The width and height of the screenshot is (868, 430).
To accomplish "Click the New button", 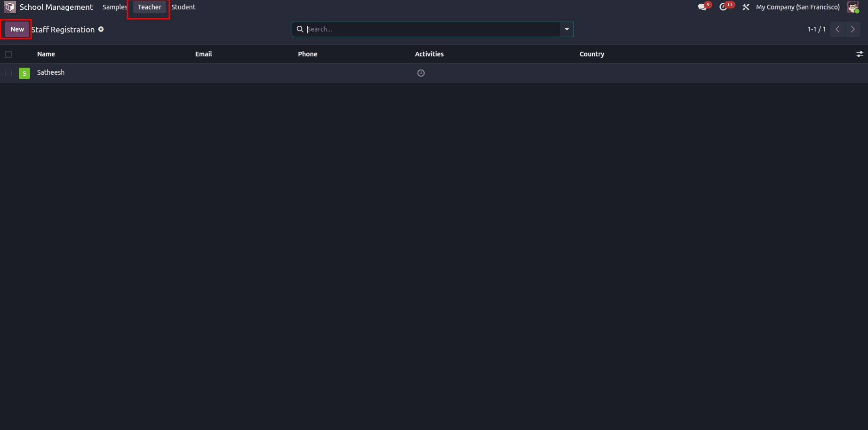I will (x=16, y=29).
